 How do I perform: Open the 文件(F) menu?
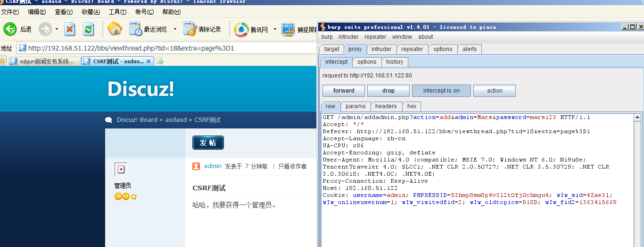coord(10,12)
